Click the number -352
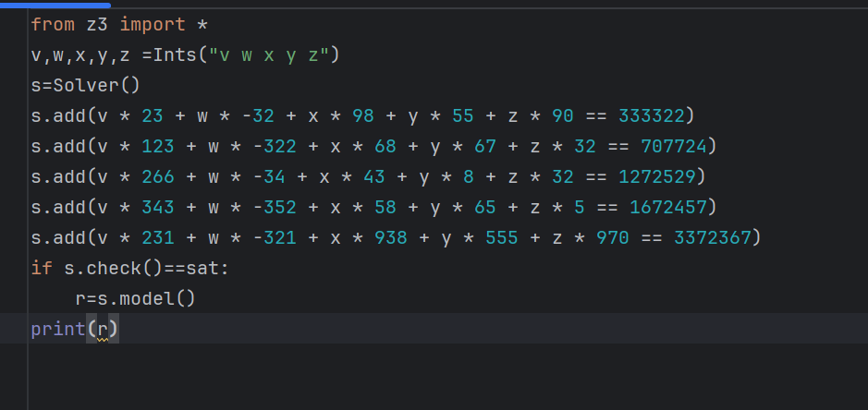 [x=275, y=208]
